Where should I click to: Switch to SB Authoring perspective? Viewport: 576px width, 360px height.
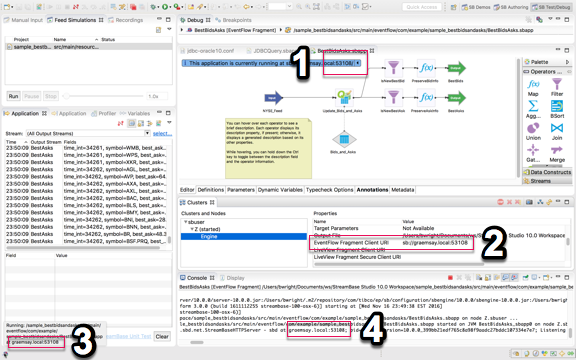(x=511, y=7)
